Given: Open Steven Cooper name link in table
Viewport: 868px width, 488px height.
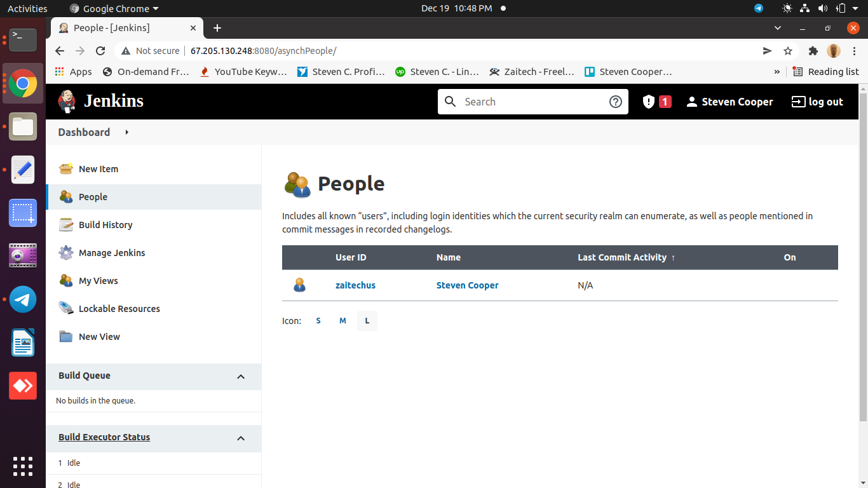Looking at the screenshot, I should tap(467, 285).
